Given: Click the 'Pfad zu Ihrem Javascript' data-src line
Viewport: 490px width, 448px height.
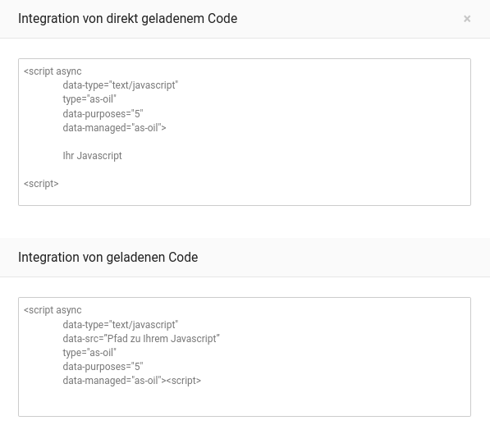Looking at the screenshot, I should pyautogui.click(x=141, y=339).
